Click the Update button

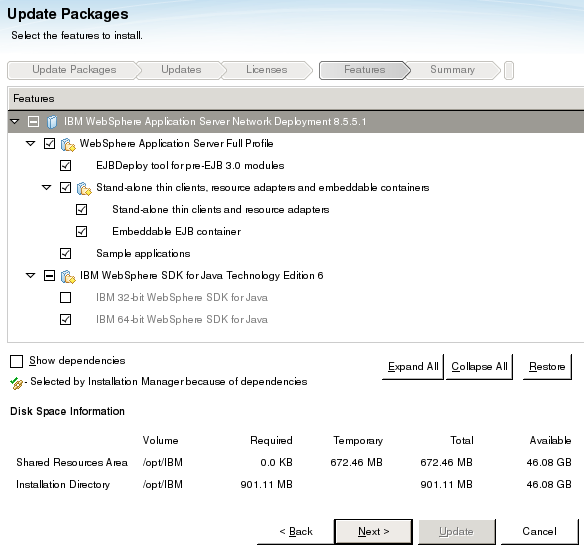pos(456,532)
